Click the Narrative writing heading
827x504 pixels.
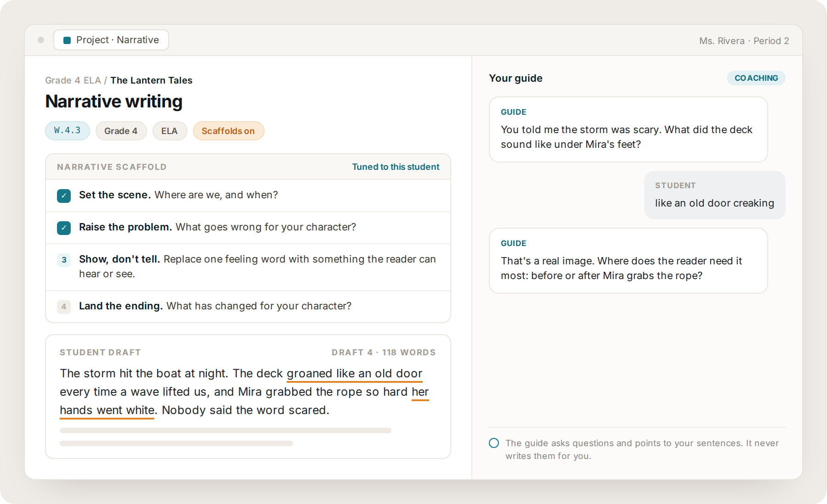point(114,101)
